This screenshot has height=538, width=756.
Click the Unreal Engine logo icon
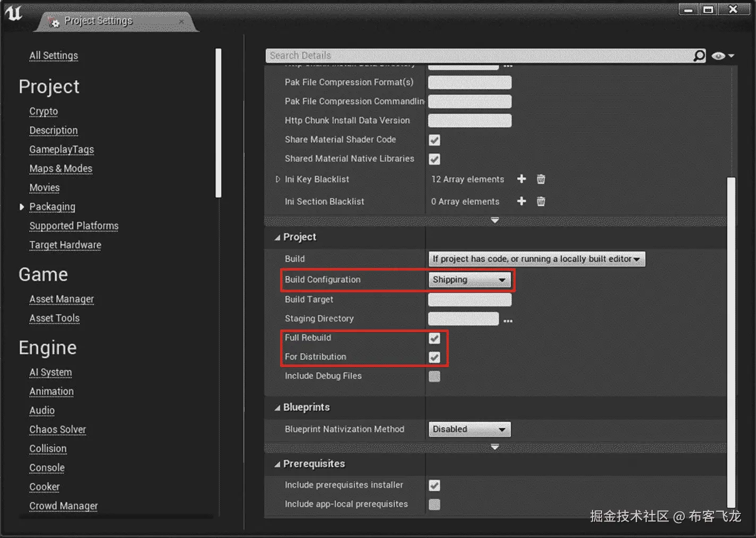(14, 13)
